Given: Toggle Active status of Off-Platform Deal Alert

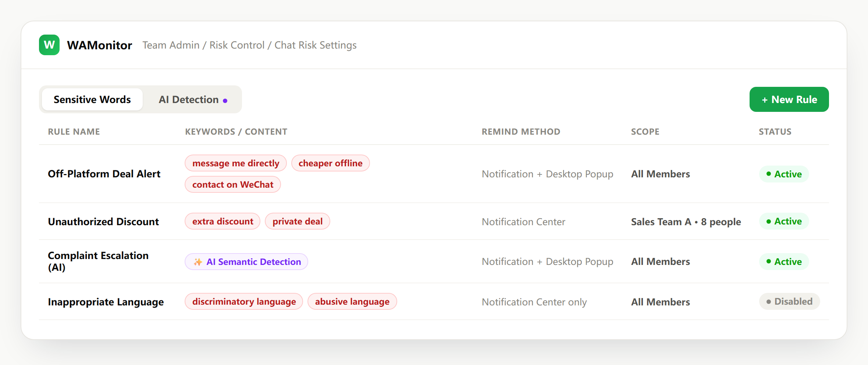Looking at the screenshot, I should pyautogui.click(x=784, y=174).
